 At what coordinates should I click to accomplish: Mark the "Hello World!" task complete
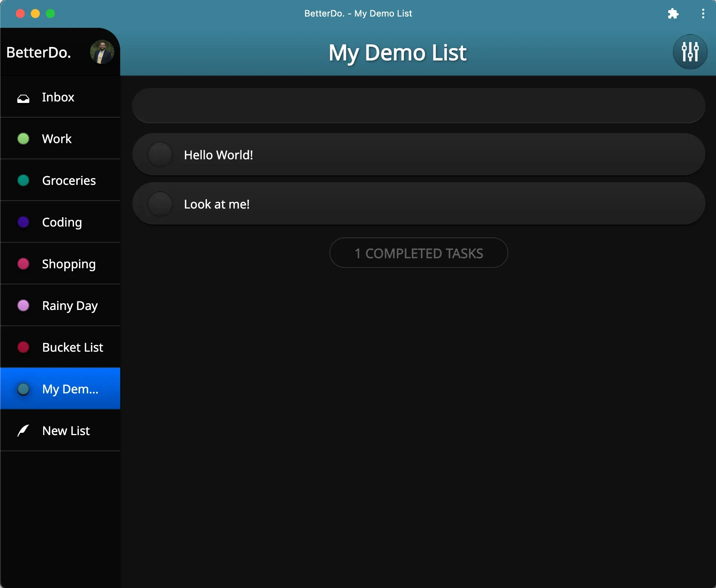160,154
